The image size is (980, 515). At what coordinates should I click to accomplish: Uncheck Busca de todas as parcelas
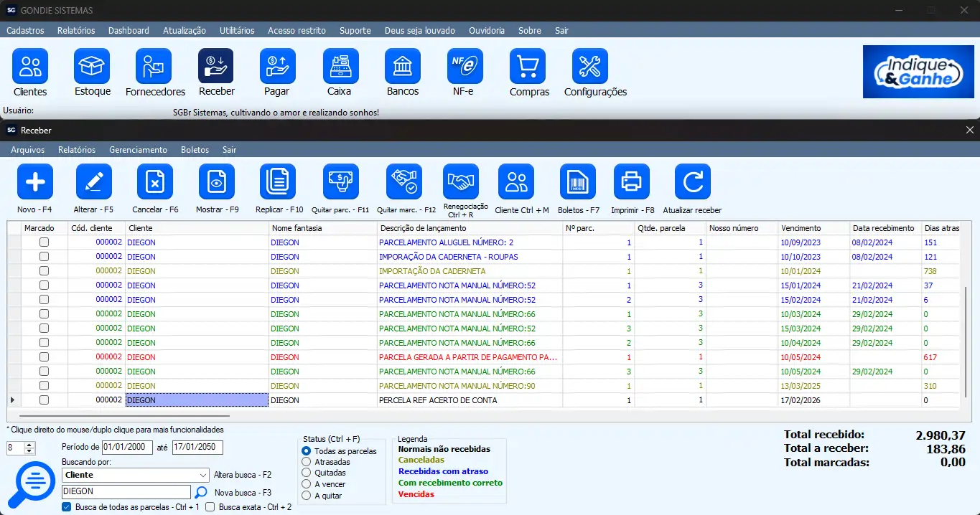67,507
